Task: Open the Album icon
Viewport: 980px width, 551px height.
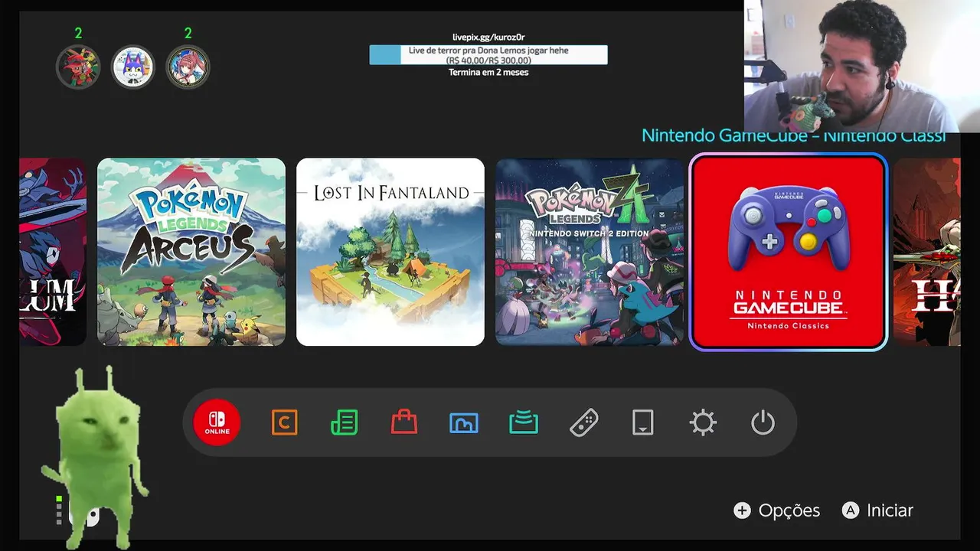Action: [464, 422]
